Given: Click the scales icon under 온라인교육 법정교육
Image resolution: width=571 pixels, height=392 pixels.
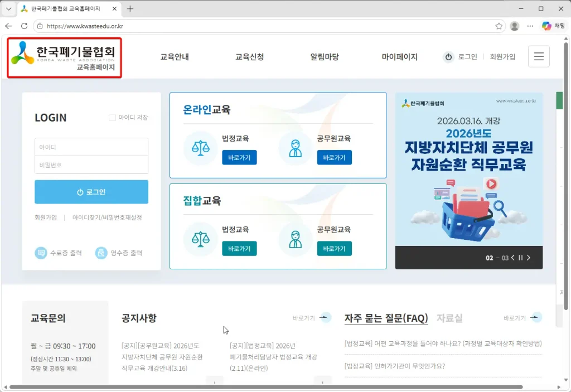Looking at the screenshot, I should [x=201, y=148].
